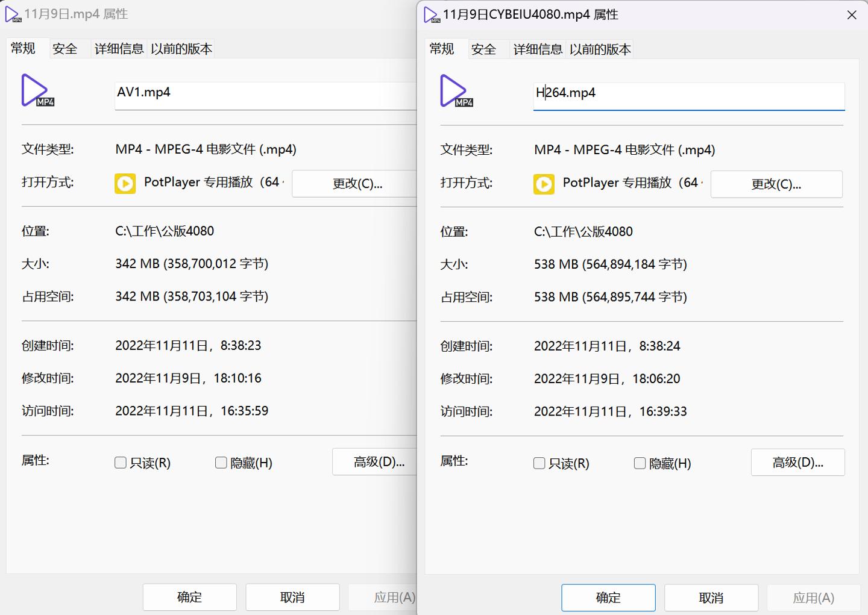Viewport: 868px width, 615px height.
Task: Select the purple play triangle logo above AV1.mp4 name
Action: (x=35, y=89)
